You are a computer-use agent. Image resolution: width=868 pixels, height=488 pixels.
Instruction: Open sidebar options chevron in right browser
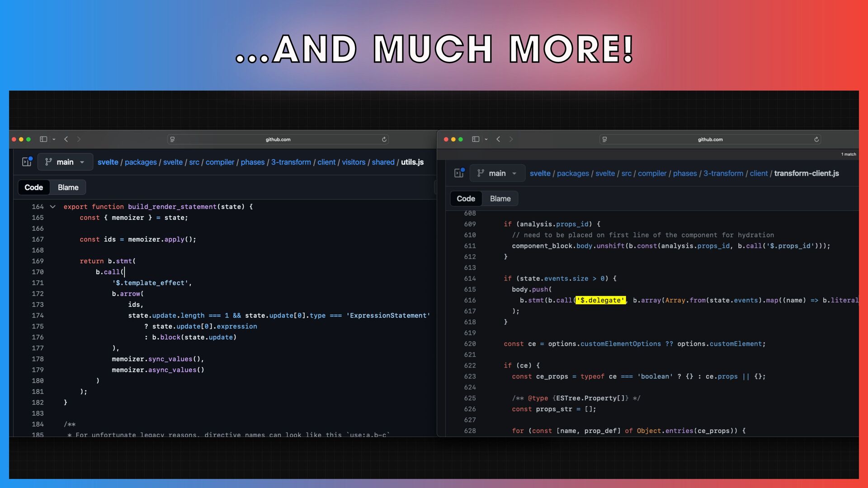(486, 139)
